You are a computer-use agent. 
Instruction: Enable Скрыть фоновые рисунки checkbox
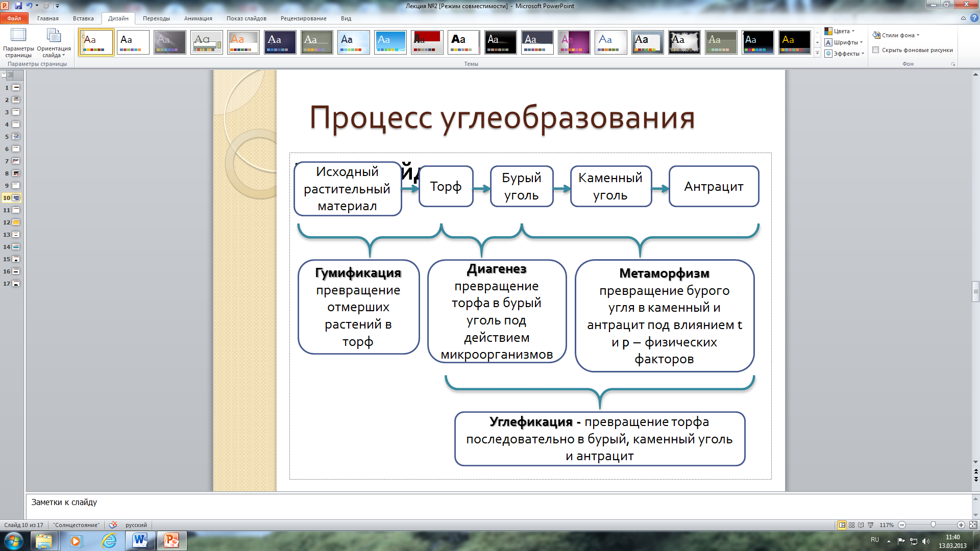click(x=876, y=50)
